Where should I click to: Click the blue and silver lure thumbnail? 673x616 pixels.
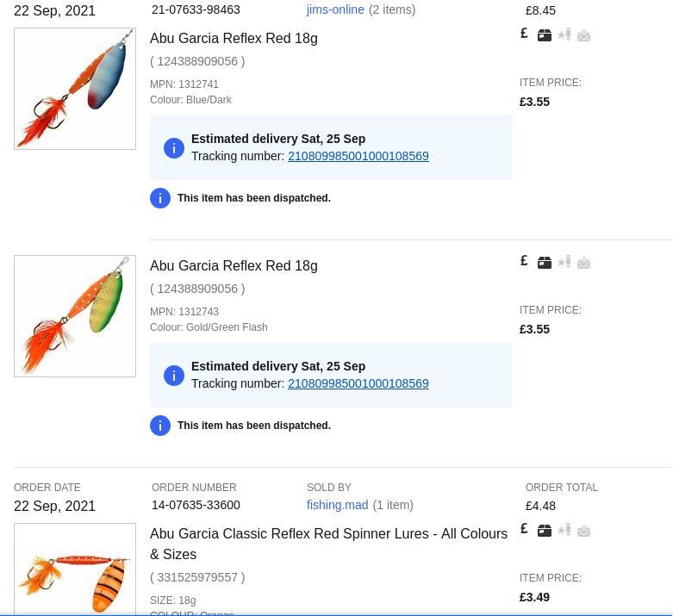75,89
